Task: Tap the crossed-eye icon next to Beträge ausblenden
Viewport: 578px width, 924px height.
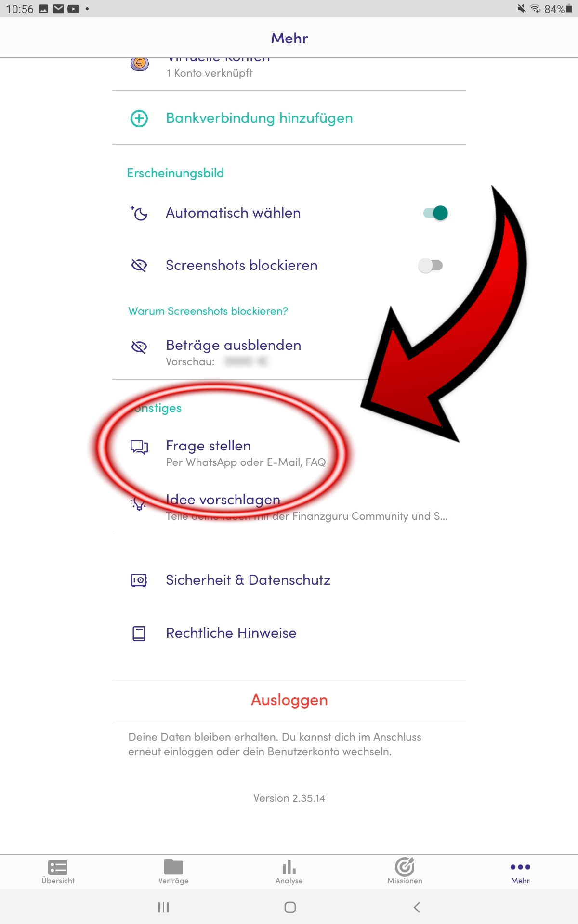Action: (x=139, y=346)
